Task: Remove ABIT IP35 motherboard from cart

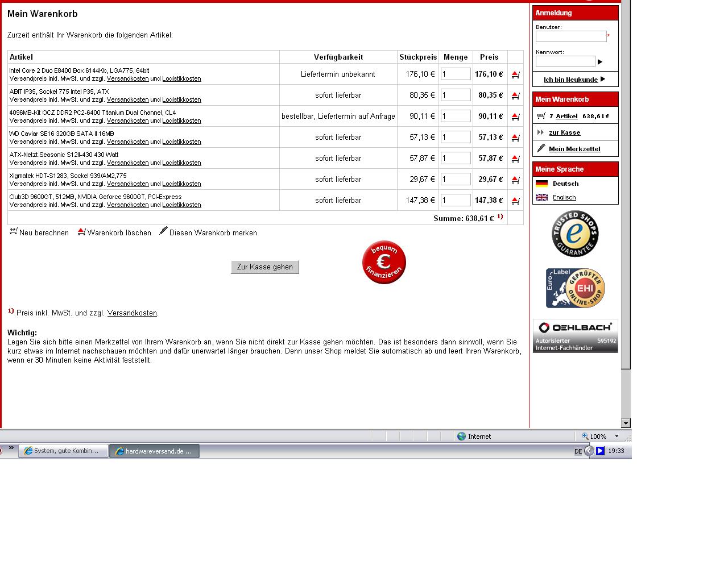Action: click(515, 95)
